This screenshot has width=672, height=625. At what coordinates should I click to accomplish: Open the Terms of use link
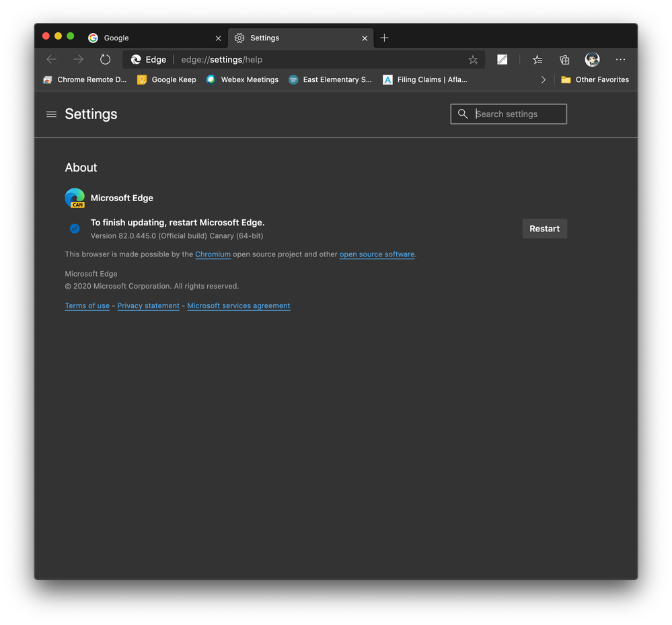point(87,305)
